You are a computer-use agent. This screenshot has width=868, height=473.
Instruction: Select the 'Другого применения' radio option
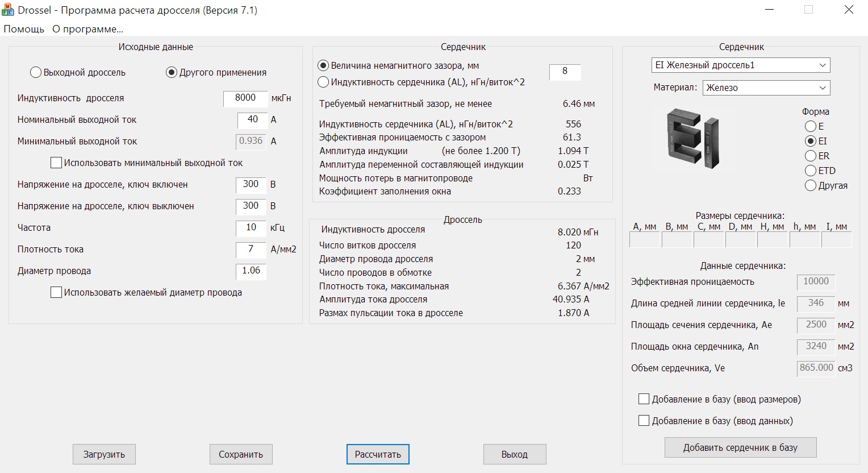pyautogui.click(x=172, y=73)
